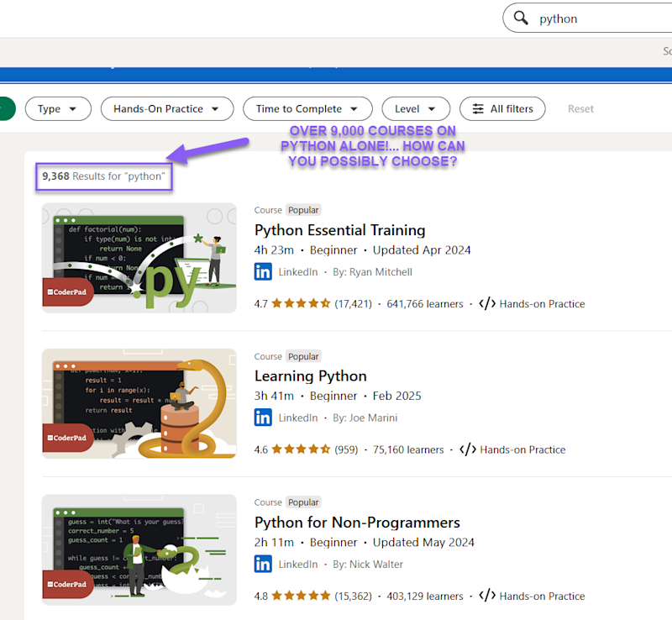The image size is (672, 620).
Task: Reset the applied filters
Action: click(x=580, y=109)
